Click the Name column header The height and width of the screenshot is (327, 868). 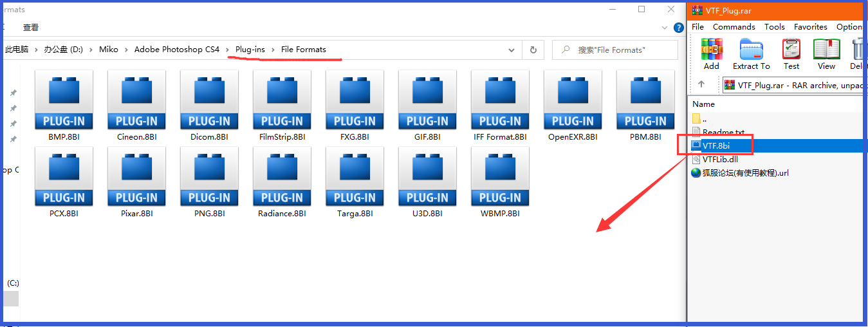click(x=703, y=104)
